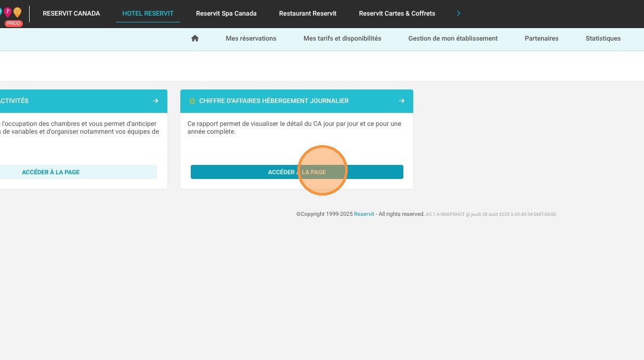Open the Partenaires menu
644x360 pixels.
[542, 38]
